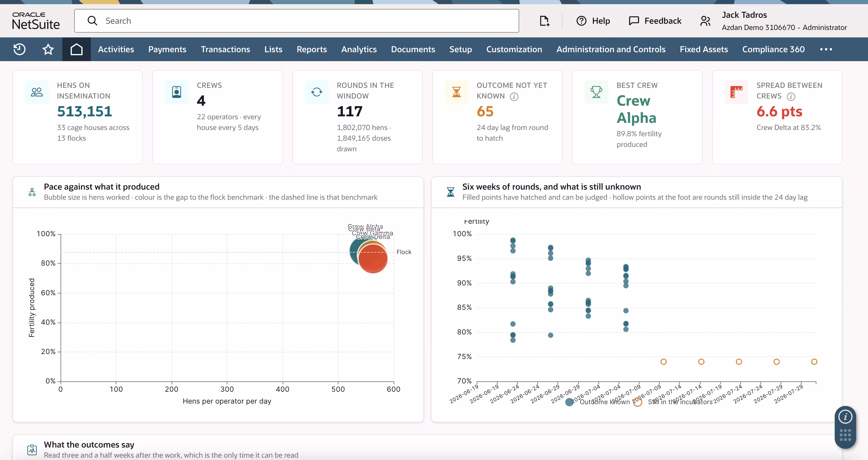Open the Reports menu
This screenshot has width=868, height=460.
click(312, 49)
